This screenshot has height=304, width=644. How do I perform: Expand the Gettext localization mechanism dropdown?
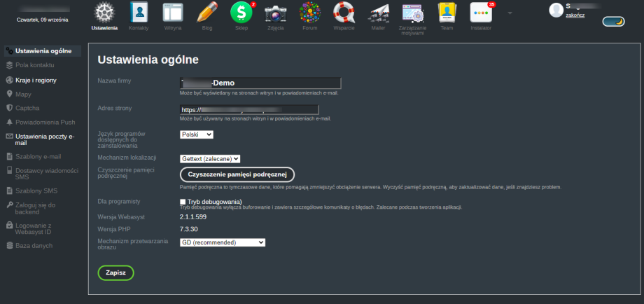tap(210, 159)
